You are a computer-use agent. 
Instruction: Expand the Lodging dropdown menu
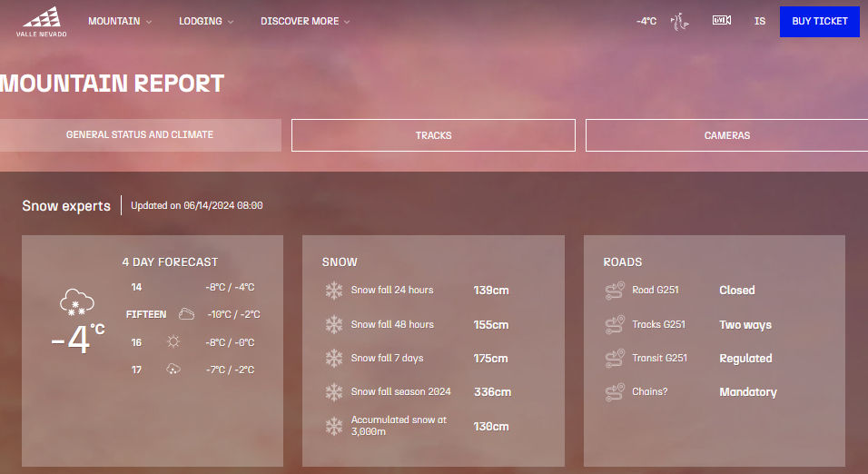click(x=206, y=21)
